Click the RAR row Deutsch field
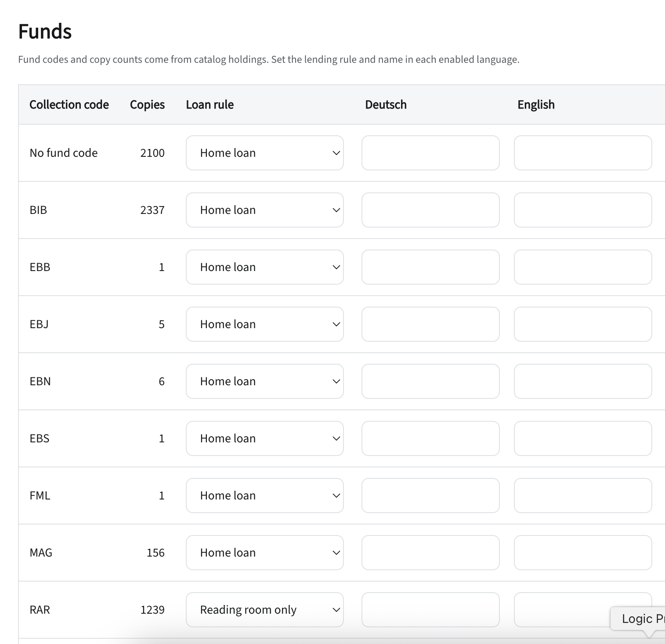This screenshot has width=665, height=644. point(430,610)
